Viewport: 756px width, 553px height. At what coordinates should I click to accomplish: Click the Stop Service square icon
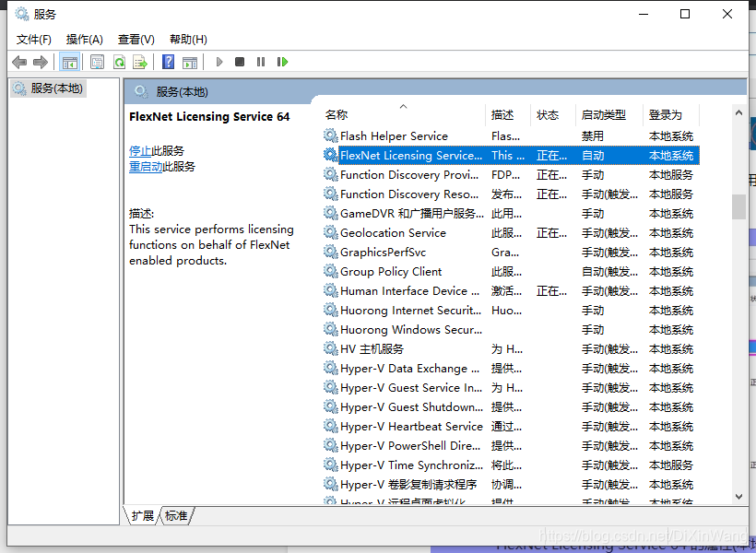point(240,62)
